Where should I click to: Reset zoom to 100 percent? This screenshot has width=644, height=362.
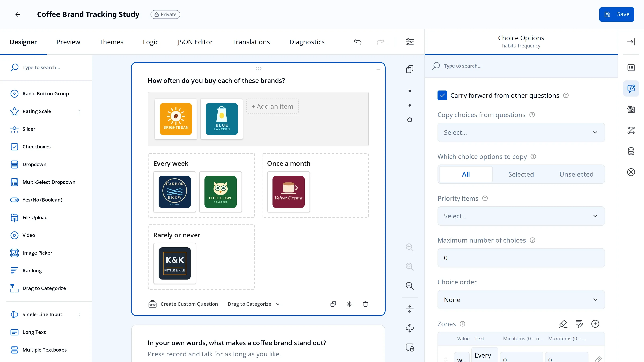(410, 266)
